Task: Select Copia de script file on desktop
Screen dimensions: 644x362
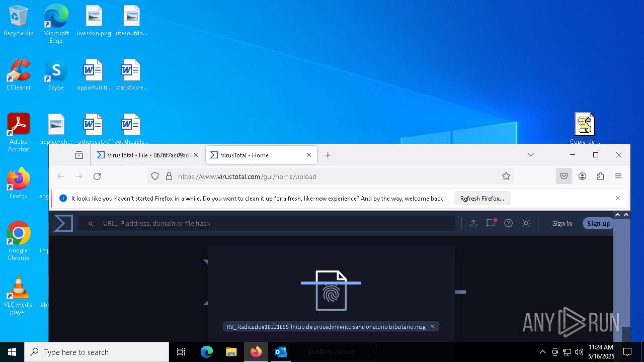Action: [585, 128]
